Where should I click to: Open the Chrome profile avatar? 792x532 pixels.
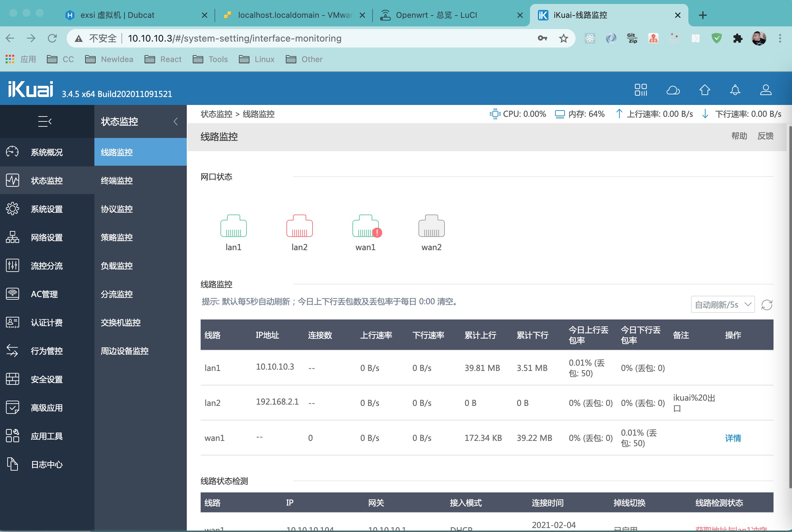[759, 38]
